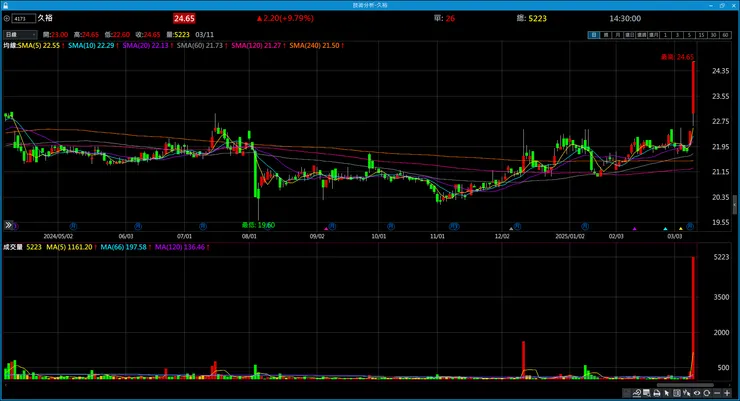Switch to the 15-minute chart button
This screenshot has height=401, width=740.
point(701,35)
